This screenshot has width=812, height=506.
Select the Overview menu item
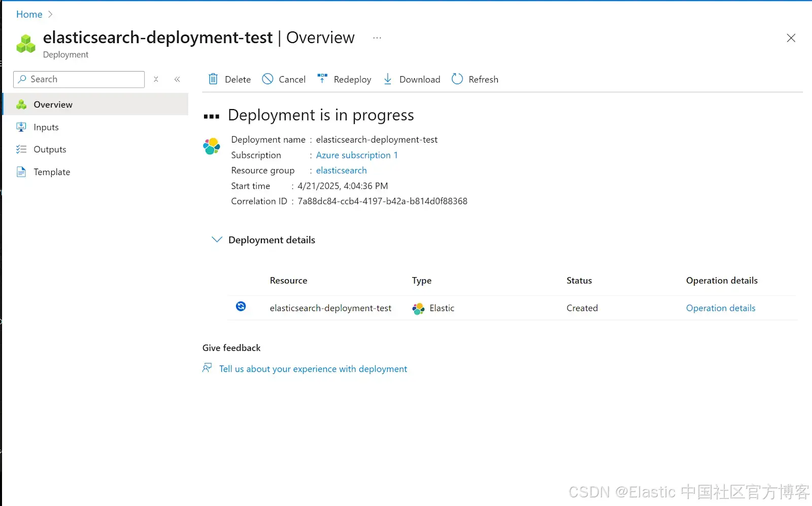(95, 104)
